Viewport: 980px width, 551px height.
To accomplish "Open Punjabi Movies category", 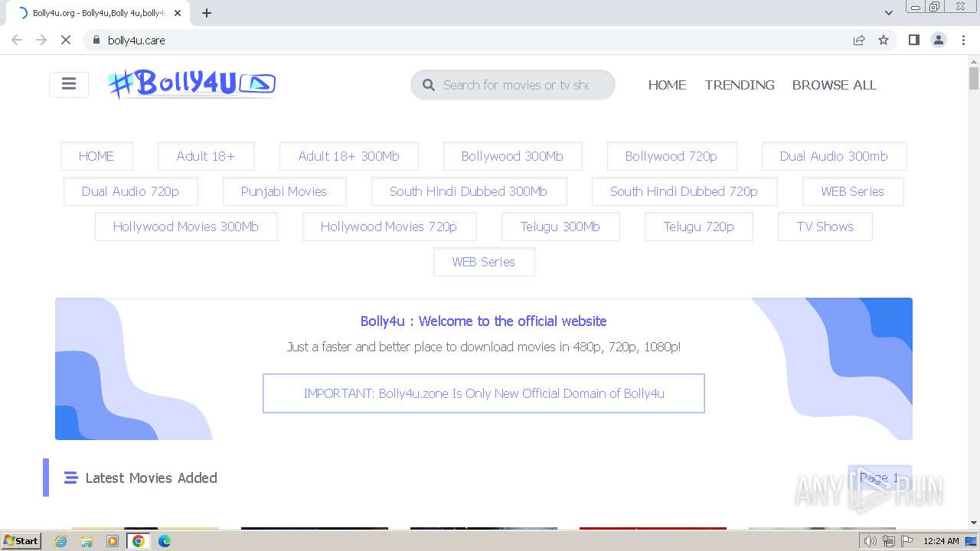I will [x=284, y=191].
